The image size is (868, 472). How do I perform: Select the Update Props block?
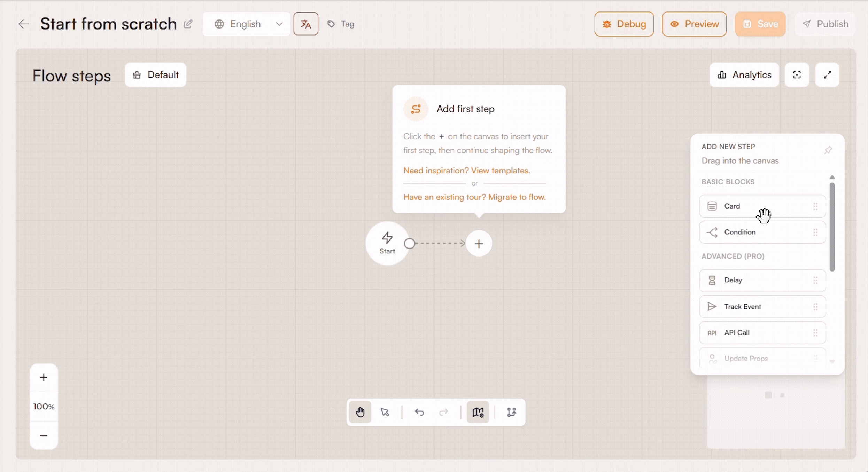(762, 357)
